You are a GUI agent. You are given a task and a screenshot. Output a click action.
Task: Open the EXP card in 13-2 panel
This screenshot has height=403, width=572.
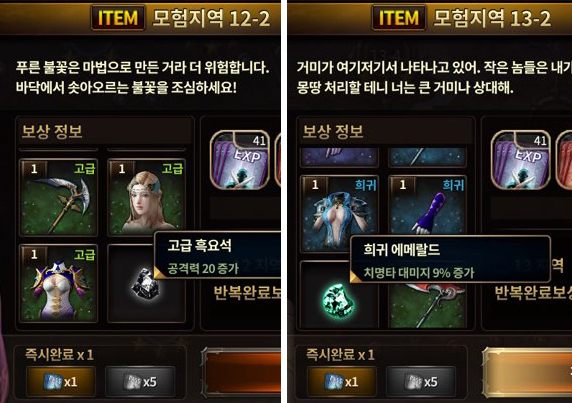pos(521,160)
